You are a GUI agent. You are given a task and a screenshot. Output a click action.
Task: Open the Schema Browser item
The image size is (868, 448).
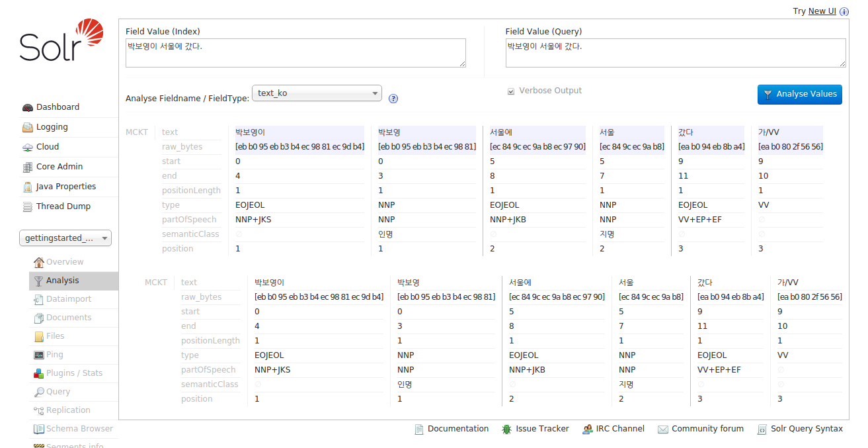[79, 429]
